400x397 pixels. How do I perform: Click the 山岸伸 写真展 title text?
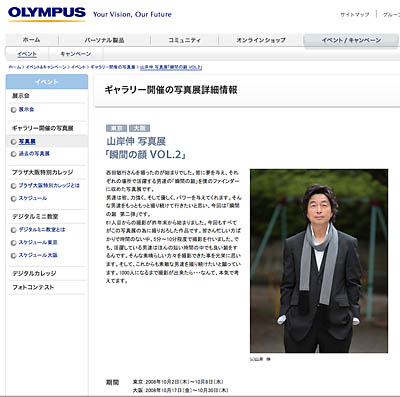(x=136, y=141)
